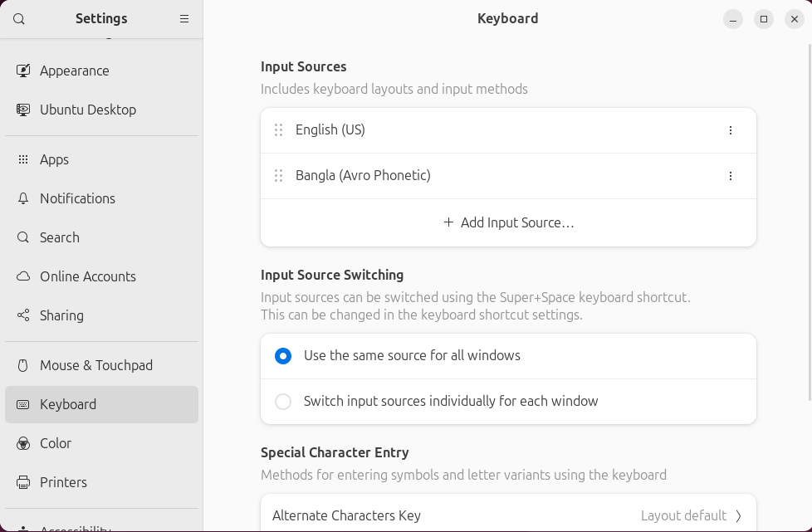Image resolution: width=812 pixels, height=532 pixels.
Task: Click the Online Accounts cloud icon
Action: click(23, 276)
